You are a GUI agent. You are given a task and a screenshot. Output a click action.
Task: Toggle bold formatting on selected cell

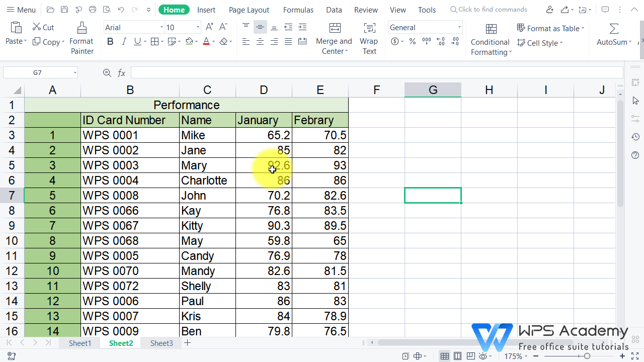pyautogui.click(x=110, y=41)
